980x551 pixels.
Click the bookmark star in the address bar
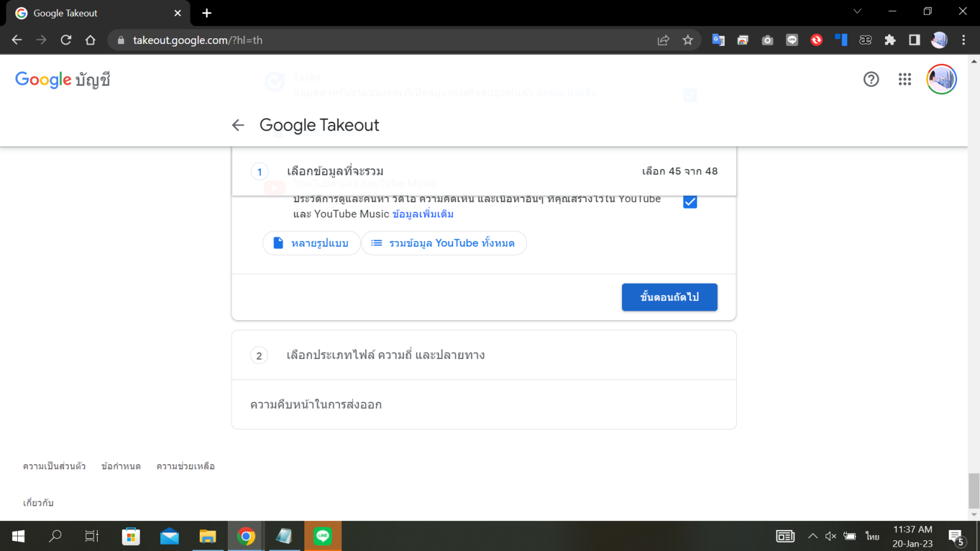[x=688, y=40]
